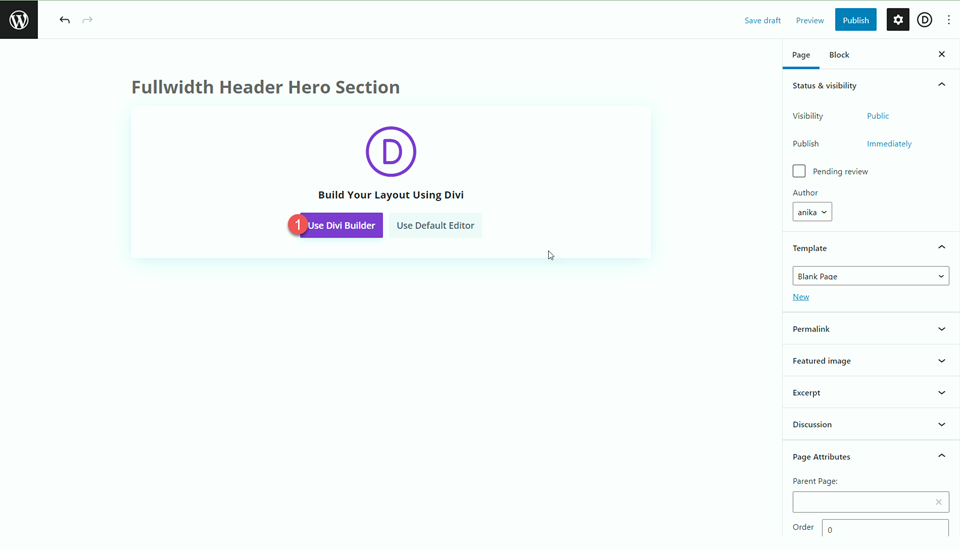
Task: Click the Immediately publish date link
Action: [889, 143]
